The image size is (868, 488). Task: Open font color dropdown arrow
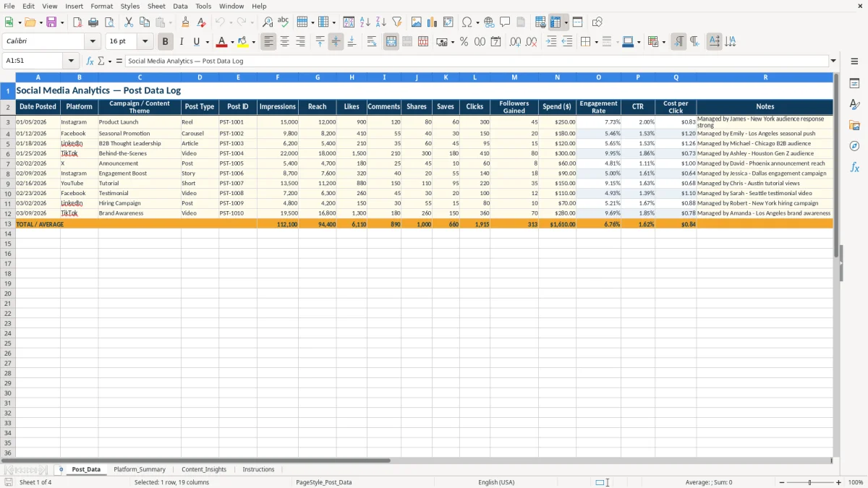(232, 42)
